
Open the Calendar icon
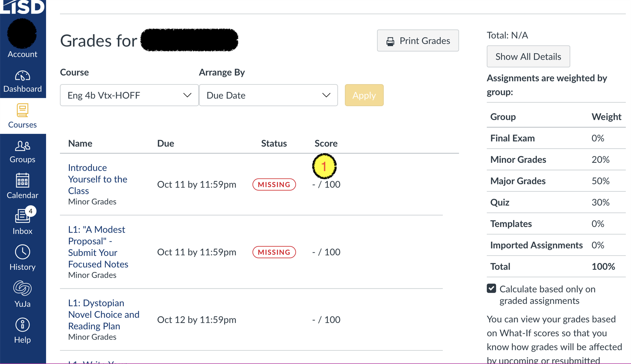pyautogui.click(x=22, y=180)
